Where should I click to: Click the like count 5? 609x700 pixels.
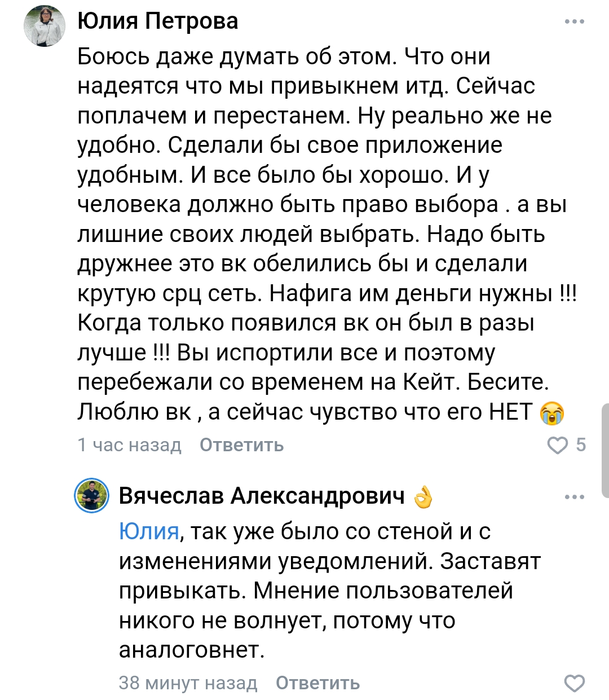[x=581, y=445]
